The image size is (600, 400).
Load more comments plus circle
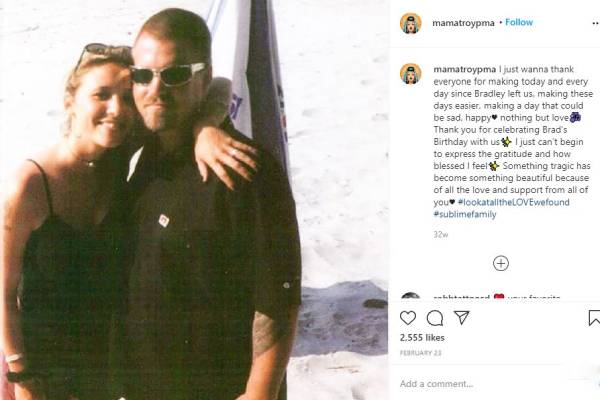point(501,263)
